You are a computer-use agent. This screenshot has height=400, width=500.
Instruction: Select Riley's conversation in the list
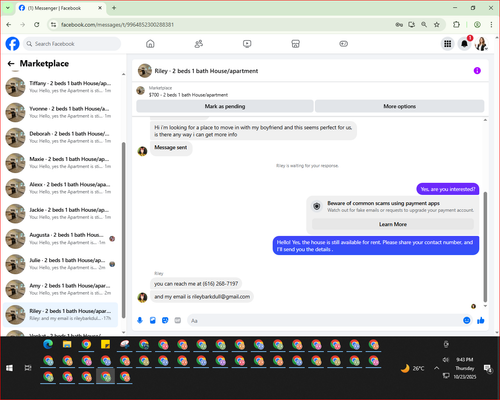pos(61,315)
